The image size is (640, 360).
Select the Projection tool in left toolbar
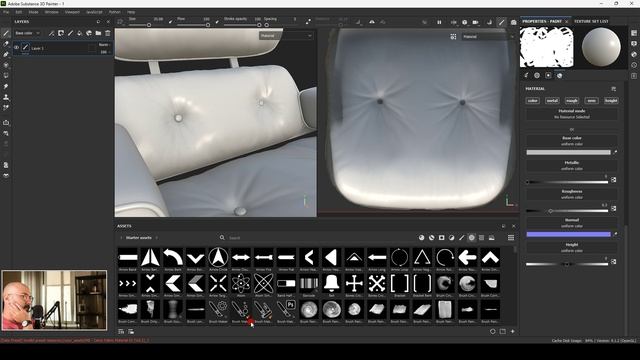pos(6,54)
